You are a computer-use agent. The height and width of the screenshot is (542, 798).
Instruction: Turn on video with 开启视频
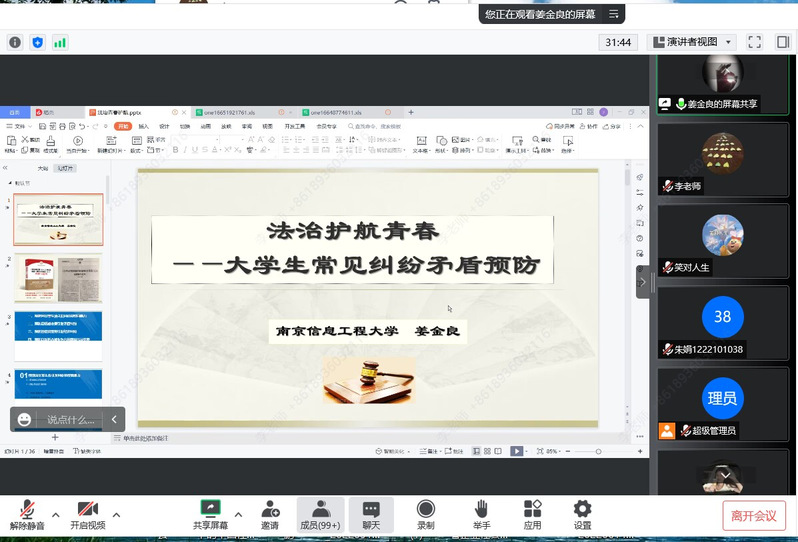(x=87, y=513)
